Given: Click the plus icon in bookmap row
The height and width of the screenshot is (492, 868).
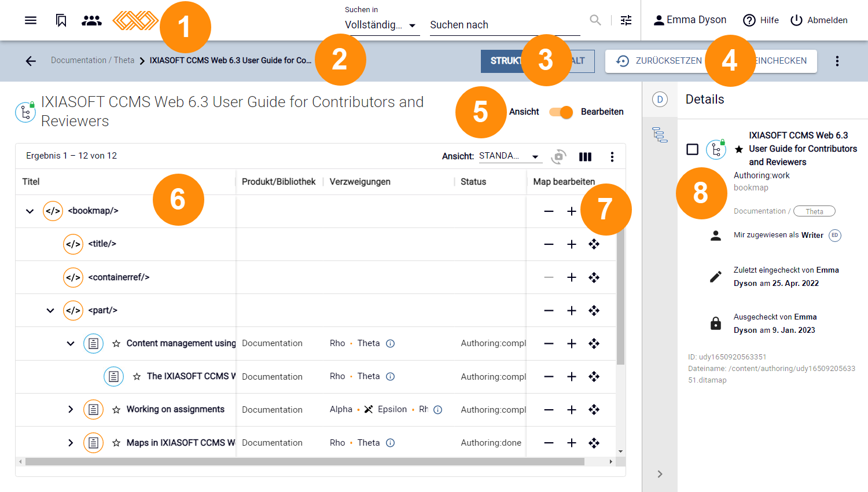Looking at the screenshot, I should tap(572, 211).
